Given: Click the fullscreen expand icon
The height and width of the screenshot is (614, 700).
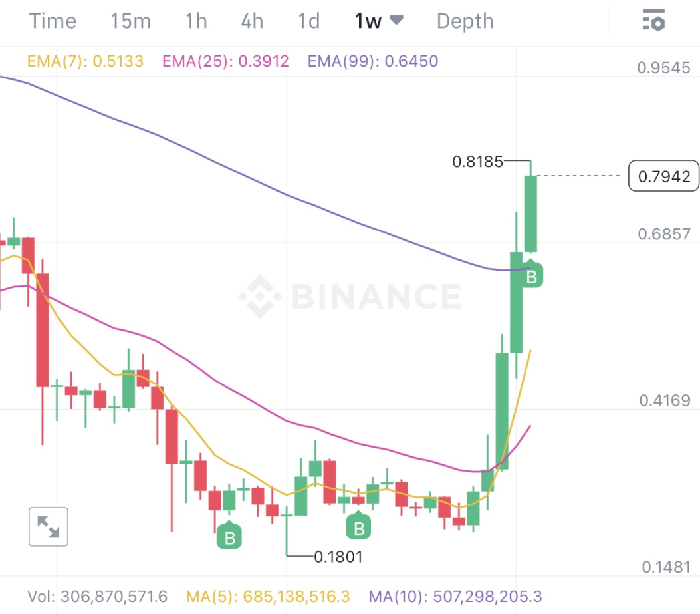Looking at the screenshot, I should [x=48, y=526].
